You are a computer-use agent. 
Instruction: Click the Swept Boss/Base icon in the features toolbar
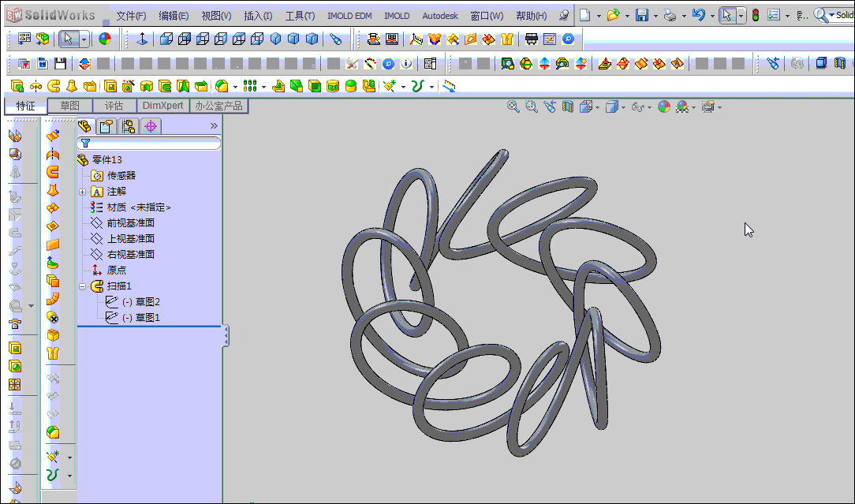(54, 86)
